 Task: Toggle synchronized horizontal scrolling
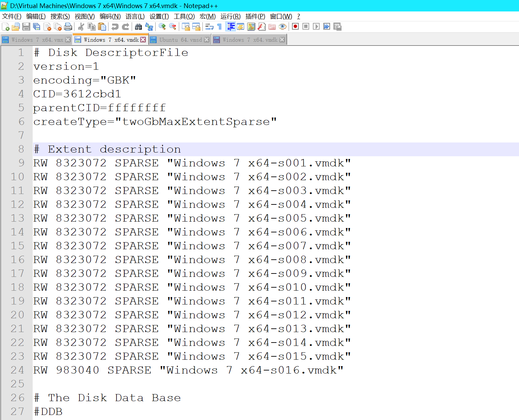click(196, 27)
